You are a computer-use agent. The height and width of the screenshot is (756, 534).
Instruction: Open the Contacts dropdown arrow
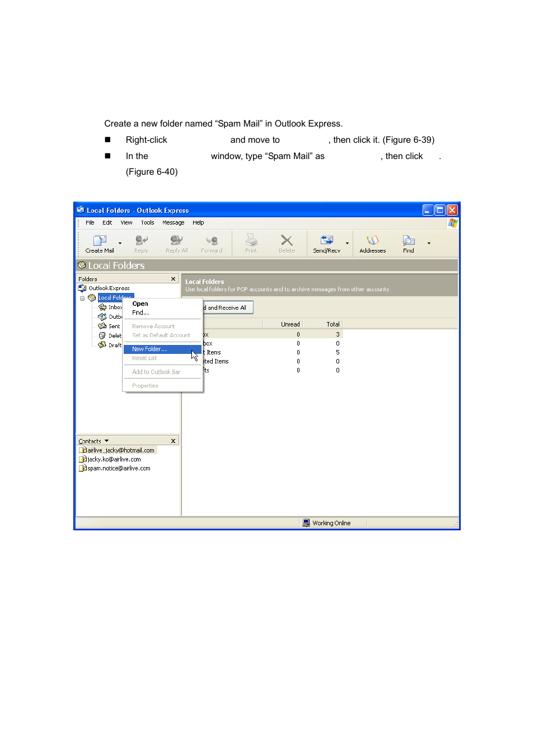pyautogui.click(x=106, y=441)
